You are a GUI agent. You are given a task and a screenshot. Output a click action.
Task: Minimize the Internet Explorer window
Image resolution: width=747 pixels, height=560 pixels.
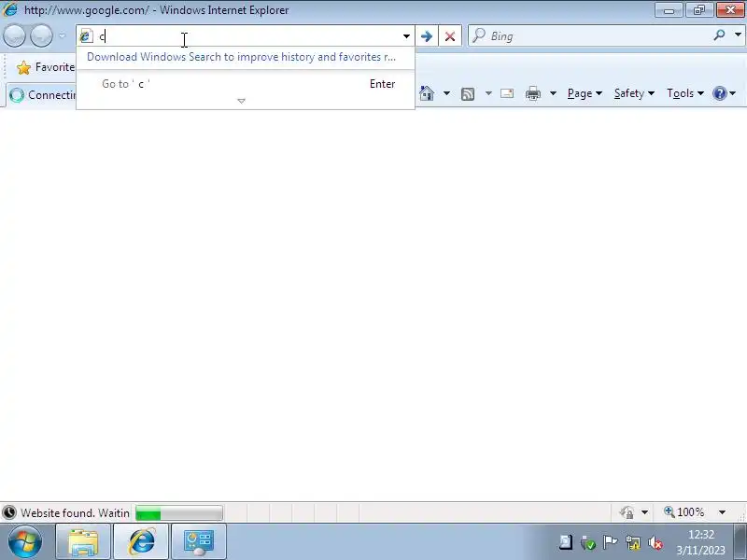(x=669, y=9)
